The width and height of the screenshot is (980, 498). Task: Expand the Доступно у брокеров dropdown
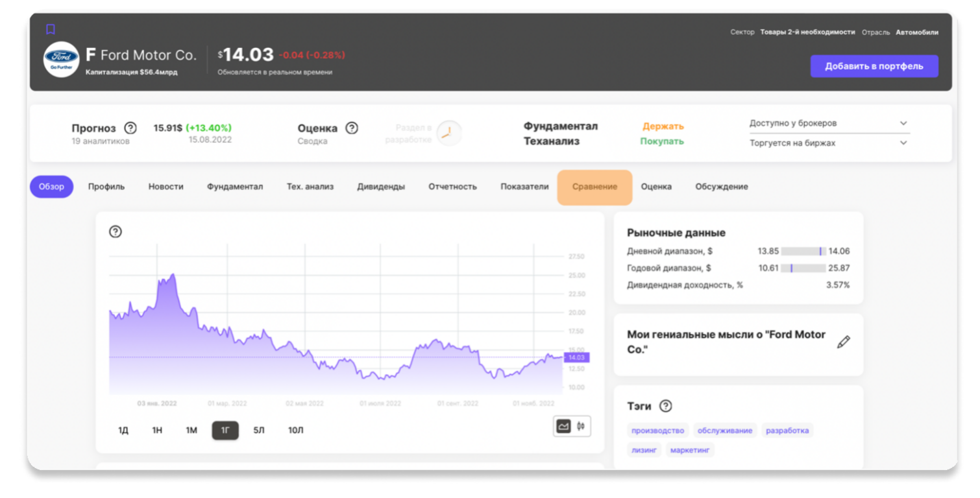pyautogui.click(x=829, y=123)
